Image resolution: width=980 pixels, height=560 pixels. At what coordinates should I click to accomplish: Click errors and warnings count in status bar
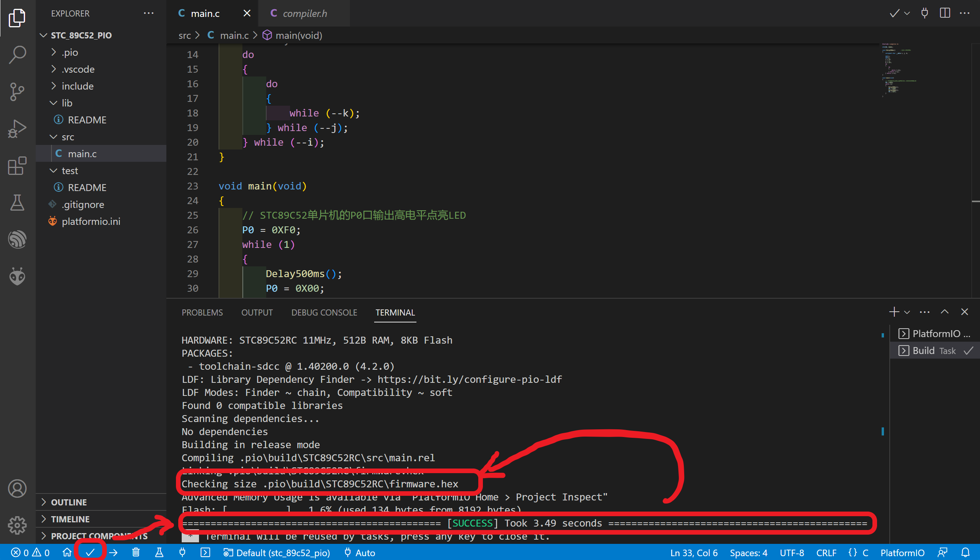click(30, 553)
